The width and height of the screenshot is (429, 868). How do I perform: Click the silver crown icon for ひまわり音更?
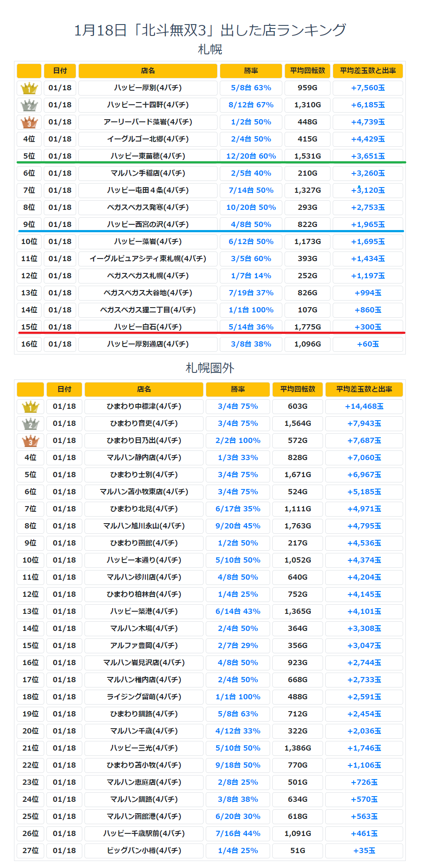(x=30, y=424)
